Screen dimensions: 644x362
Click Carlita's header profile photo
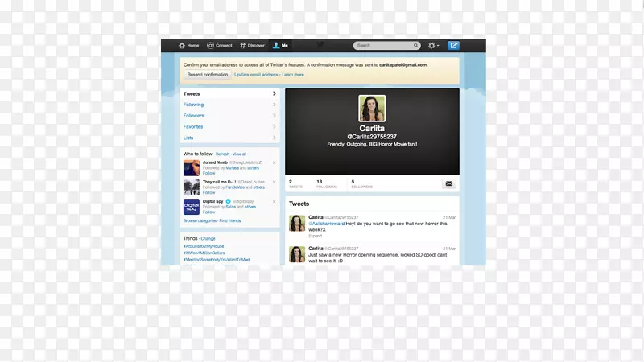coord(372,109)
